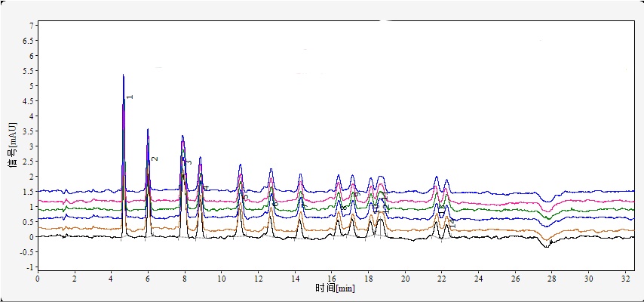Click peak label 5 near 11 minutes

click(246, 196)
